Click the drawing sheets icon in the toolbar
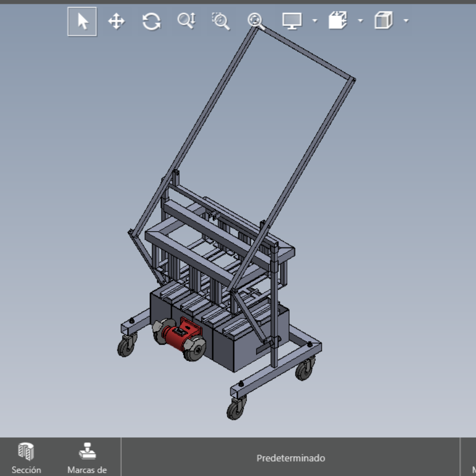Viewport: 476px width, 476px height. pos(338,21)
